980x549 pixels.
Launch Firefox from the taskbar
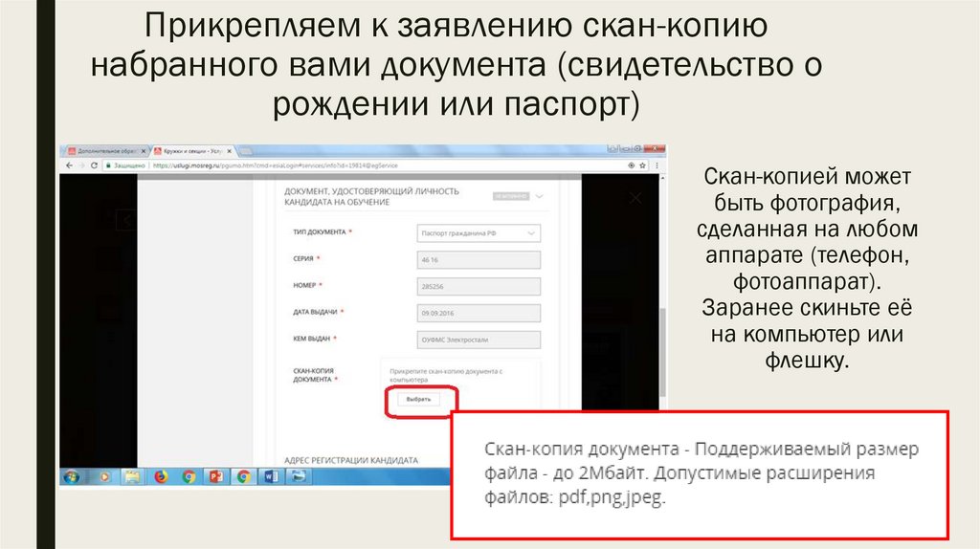161,476
